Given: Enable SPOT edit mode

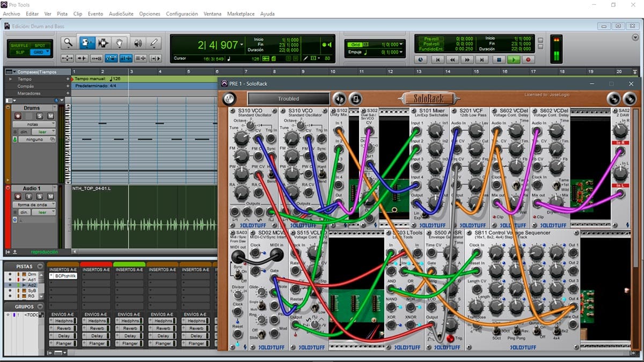Looking at the screenshot, I should (40, 46).
